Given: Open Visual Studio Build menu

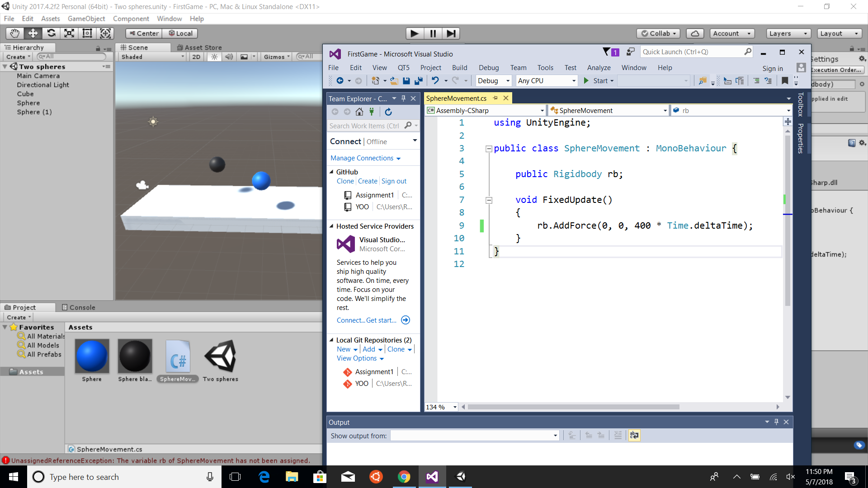Looking at the screenshot, I should tap(459, 68).
